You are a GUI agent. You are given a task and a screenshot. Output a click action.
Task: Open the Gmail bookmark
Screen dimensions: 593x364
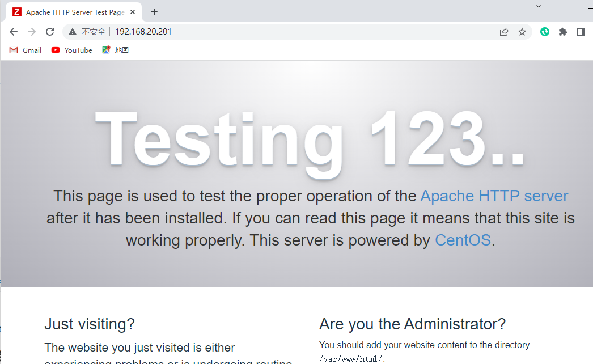point(26,50)
